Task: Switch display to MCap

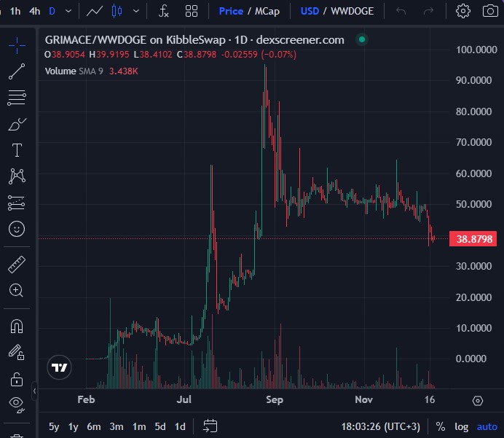Action: point(267,11)
